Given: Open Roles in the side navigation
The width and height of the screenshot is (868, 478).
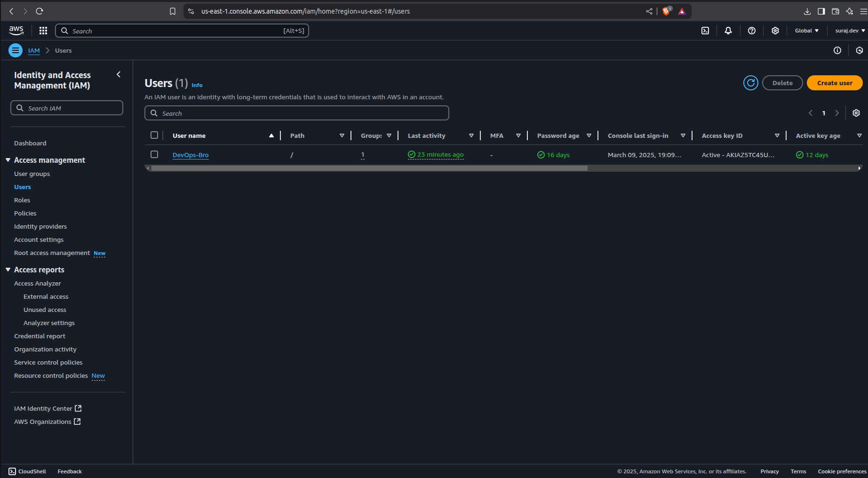Looking at the screenshot, I should 22,200.
